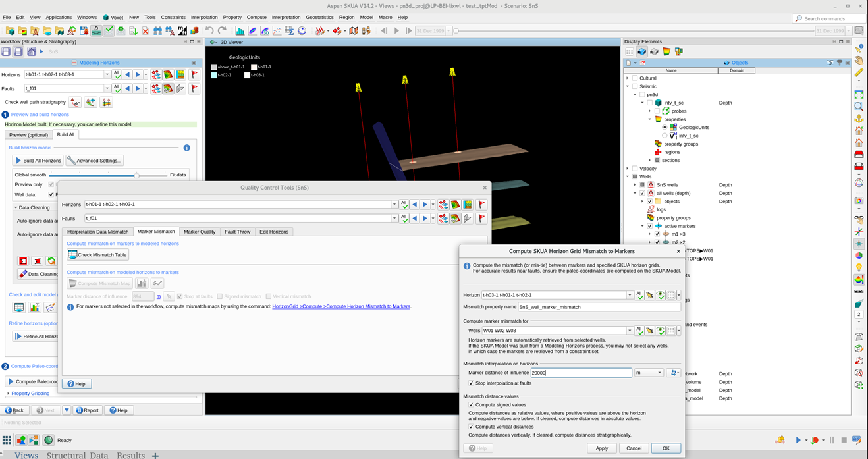Click the t-h02-1 legend color swatch
868x459 pixels.
214,75
